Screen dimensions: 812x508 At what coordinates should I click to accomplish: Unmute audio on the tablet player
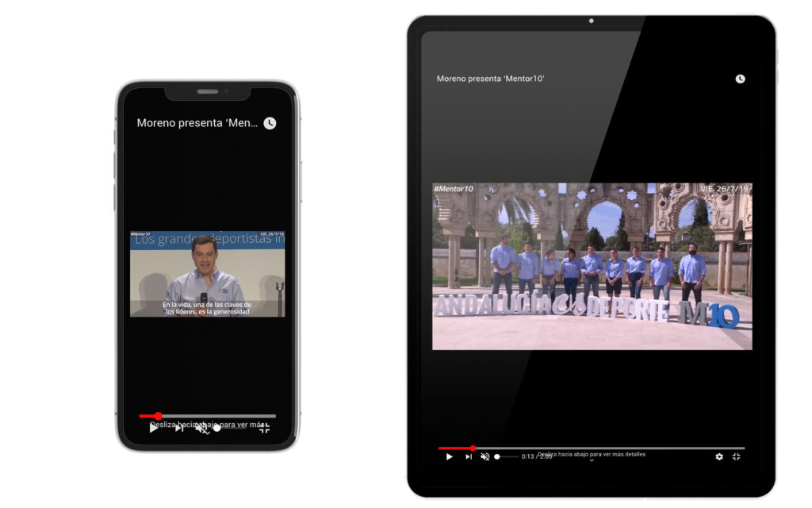pyautogui.click(x=485, y=456)
